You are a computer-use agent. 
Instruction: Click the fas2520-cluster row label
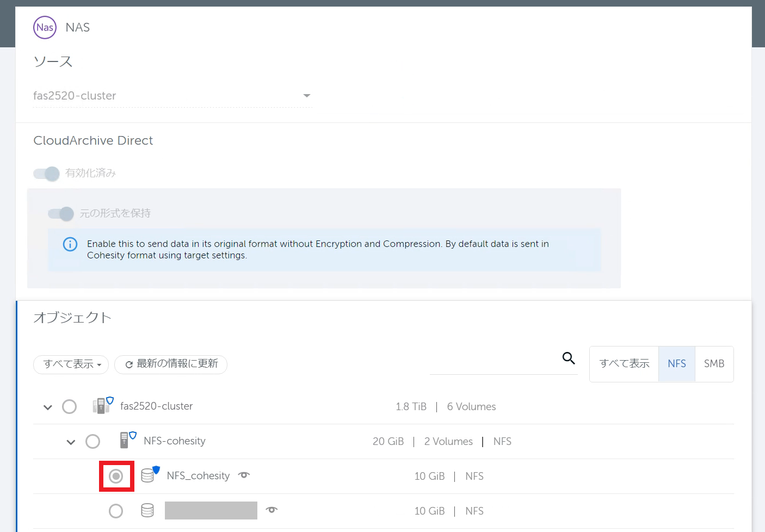click(157, 406)
